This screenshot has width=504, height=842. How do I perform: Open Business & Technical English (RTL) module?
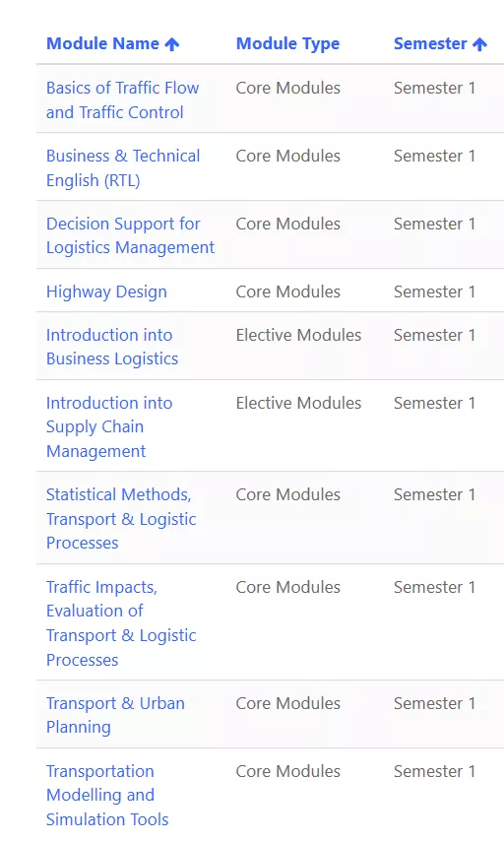click(x=123, y=167)
